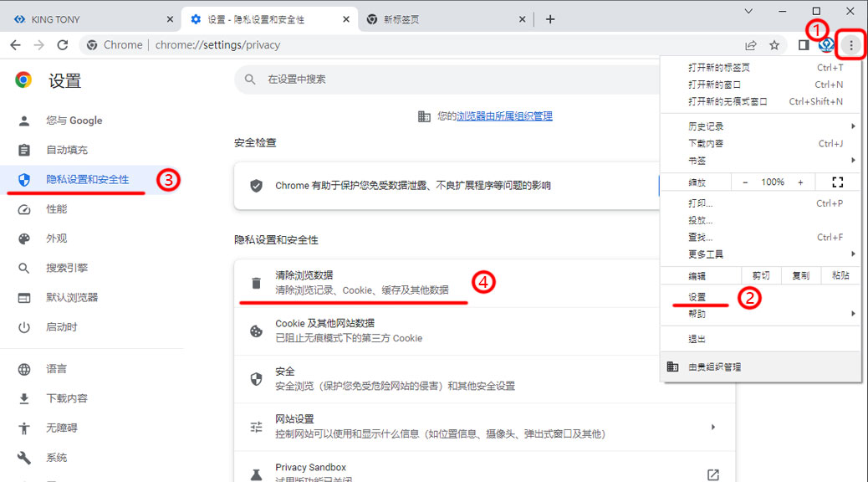Click the sliders icon beside 网站设置

256,427
